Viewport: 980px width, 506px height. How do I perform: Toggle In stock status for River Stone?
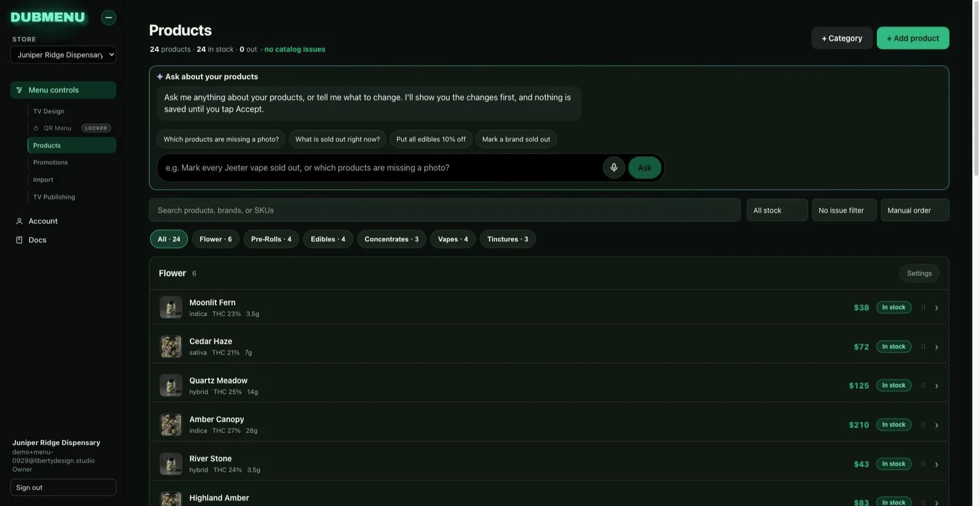(x=894, y=464)
